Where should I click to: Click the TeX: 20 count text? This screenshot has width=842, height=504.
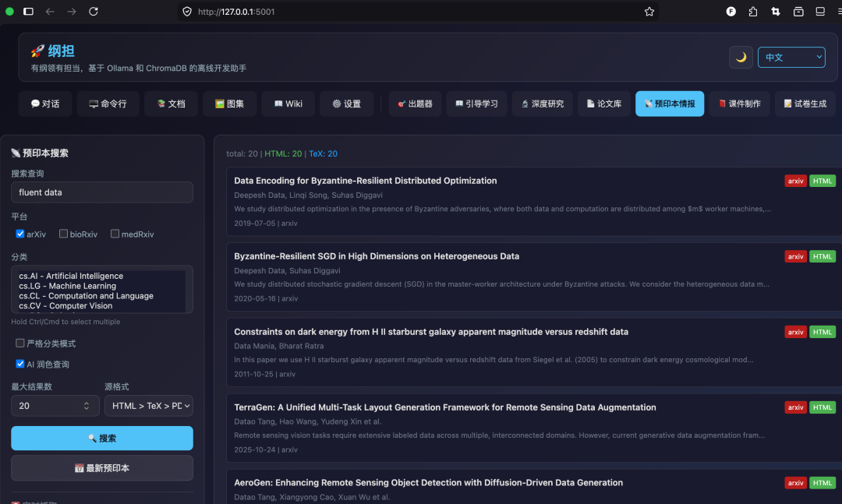(x=324, y=153)
